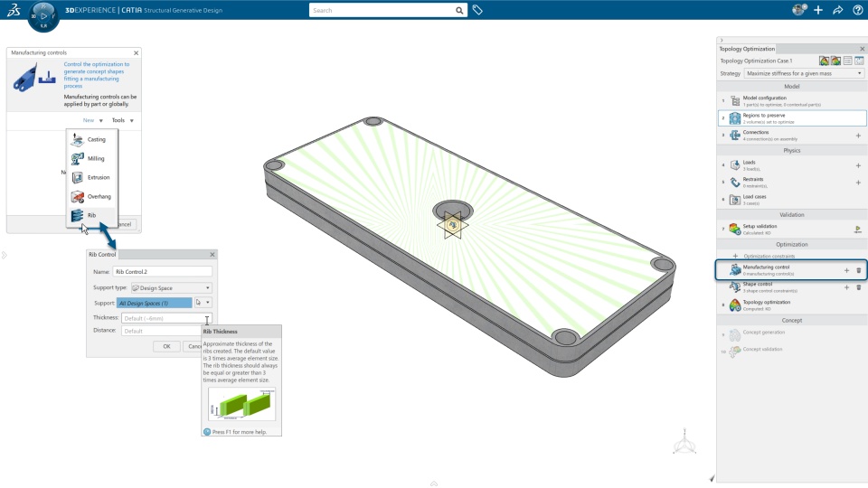
Task: Open the help question mark icon
Action: tap(857, 10)
